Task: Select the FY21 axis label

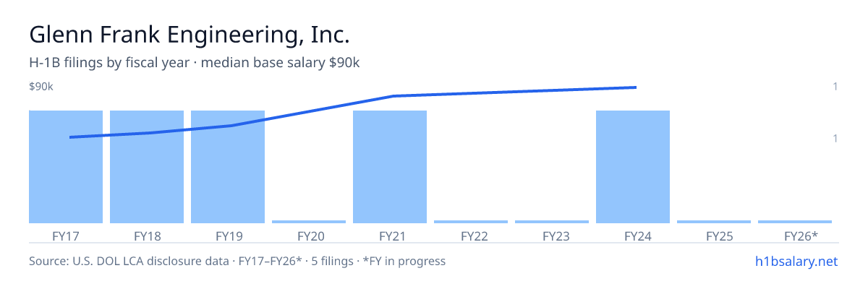Action: coord(390,236)
